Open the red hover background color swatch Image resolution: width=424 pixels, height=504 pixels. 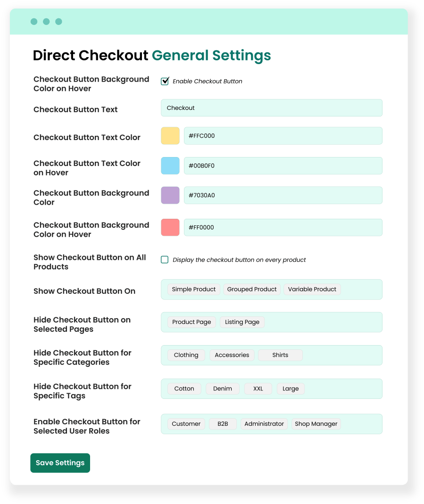coord(170,227)
